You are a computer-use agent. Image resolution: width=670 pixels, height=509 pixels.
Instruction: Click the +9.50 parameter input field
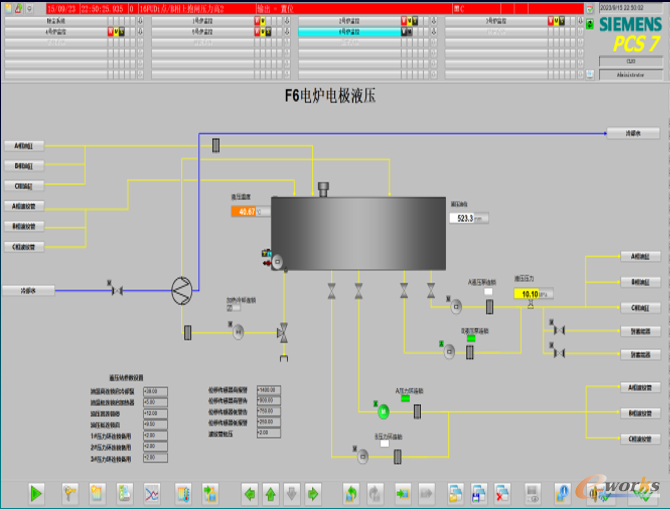point(156,425)
